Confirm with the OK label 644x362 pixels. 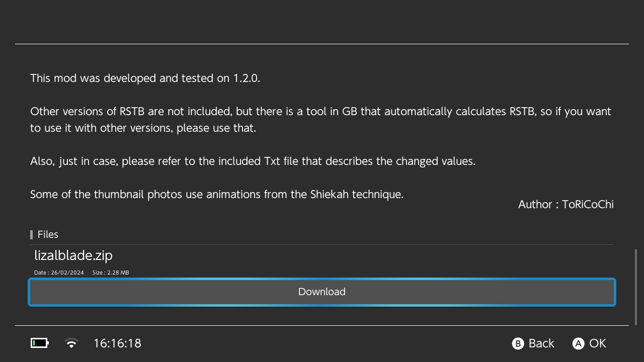click(598, 343)
